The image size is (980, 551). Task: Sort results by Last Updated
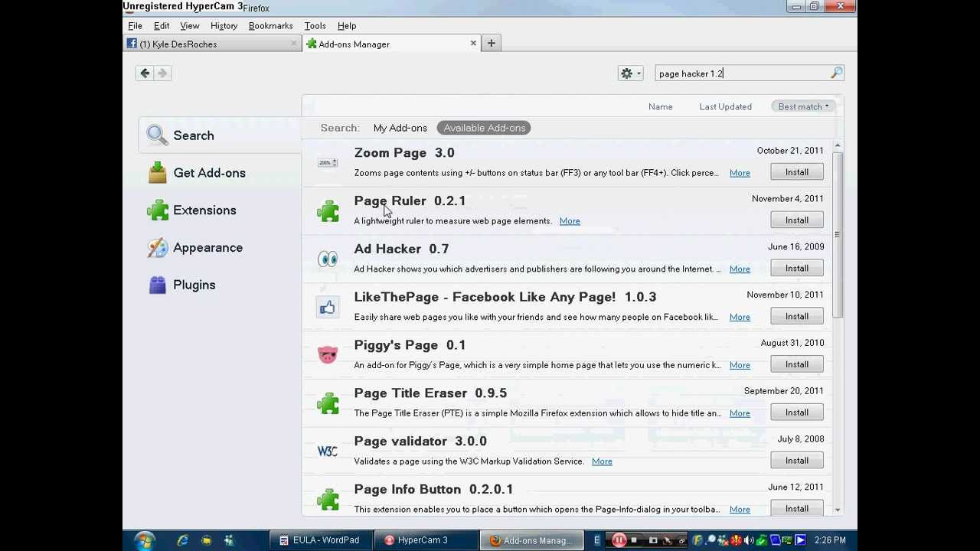[725, 107]
